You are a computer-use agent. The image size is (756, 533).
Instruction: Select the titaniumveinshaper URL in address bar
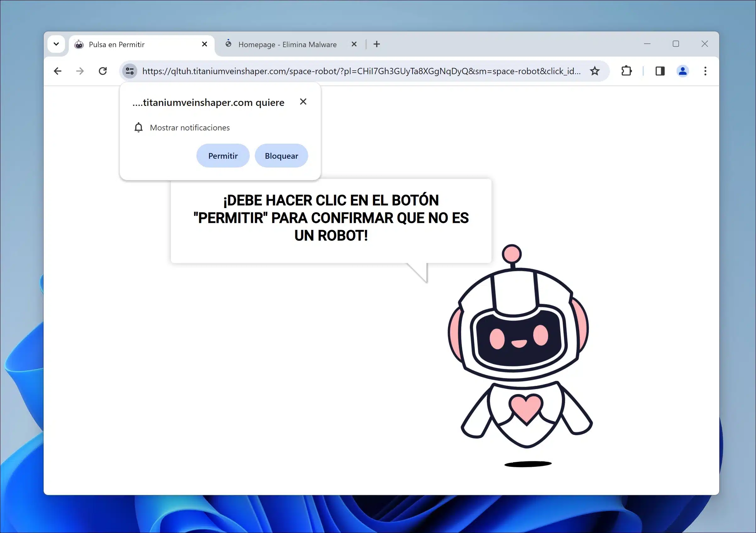[361, 71]
